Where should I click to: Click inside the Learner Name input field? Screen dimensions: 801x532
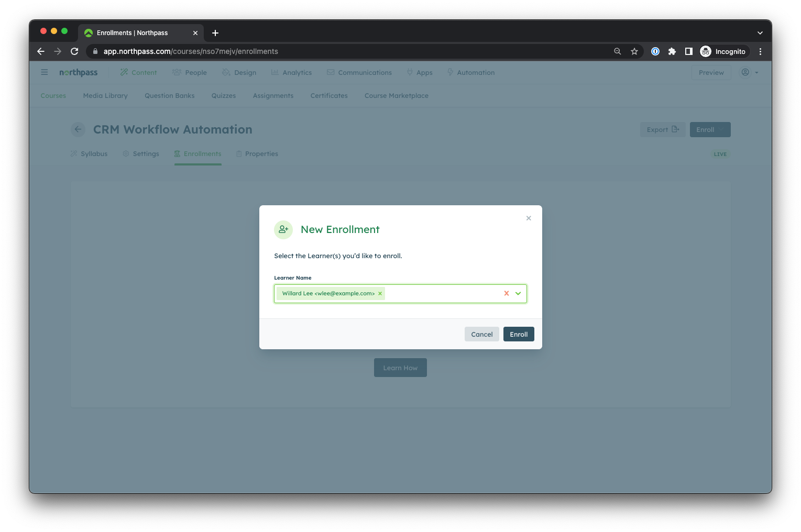click(x=445, y=293)
